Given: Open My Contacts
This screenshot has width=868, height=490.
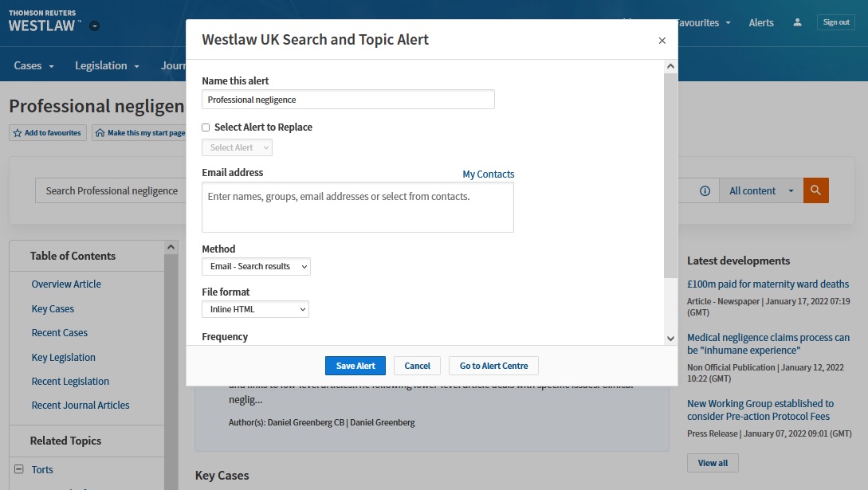Looking at the screenshot, I should tap(489, 174).
